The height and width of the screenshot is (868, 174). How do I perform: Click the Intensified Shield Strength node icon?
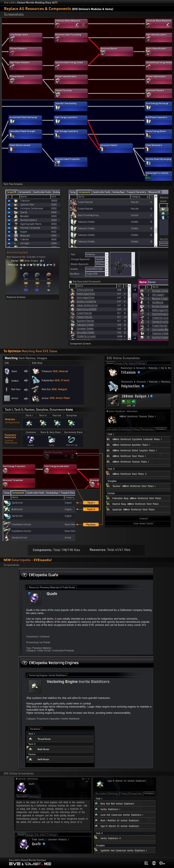(x=12, y=136)
